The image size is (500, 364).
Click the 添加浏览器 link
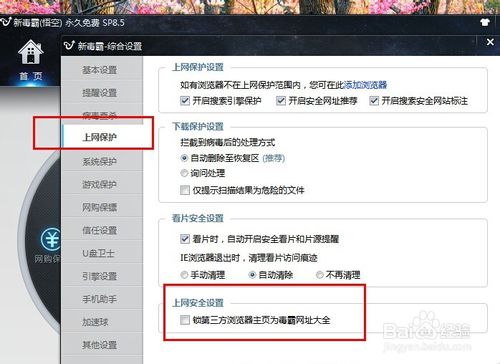pos(365,85)
